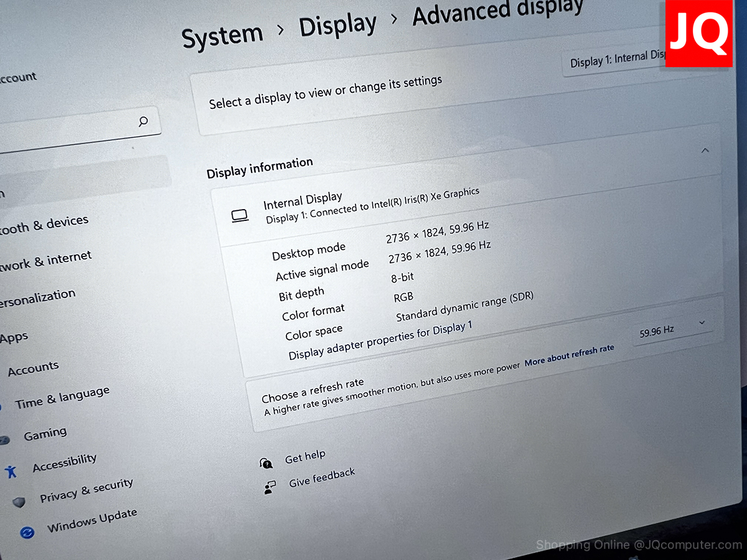This screenshot has height=560, width=747.
Task: Click the Get help link
Action: 305,457
